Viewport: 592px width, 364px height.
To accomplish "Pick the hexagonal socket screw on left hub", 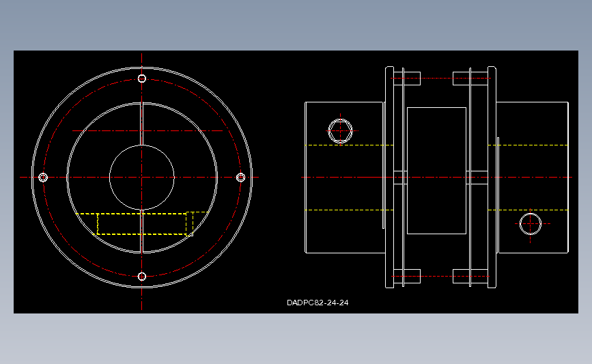I will point(340,130).
